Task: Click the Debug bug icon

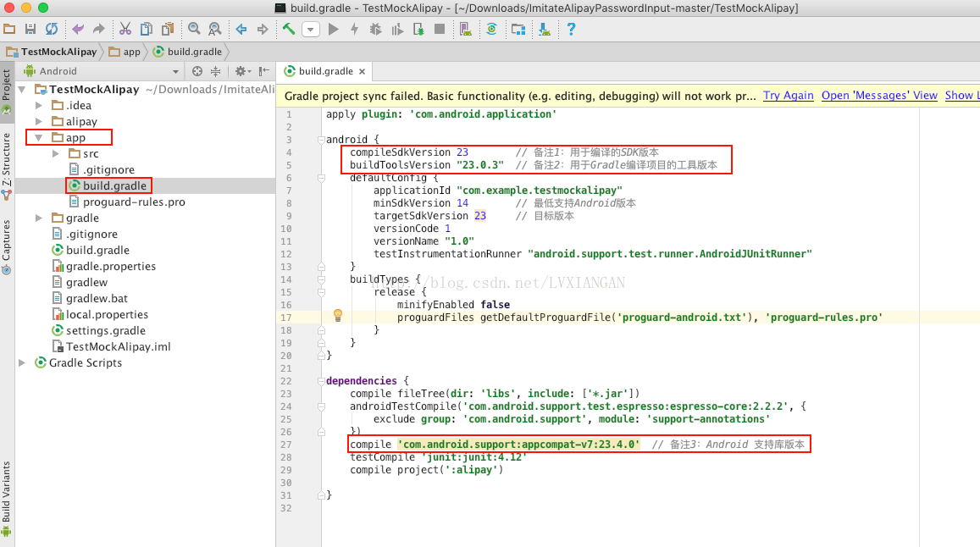Action: coord(375,29)
